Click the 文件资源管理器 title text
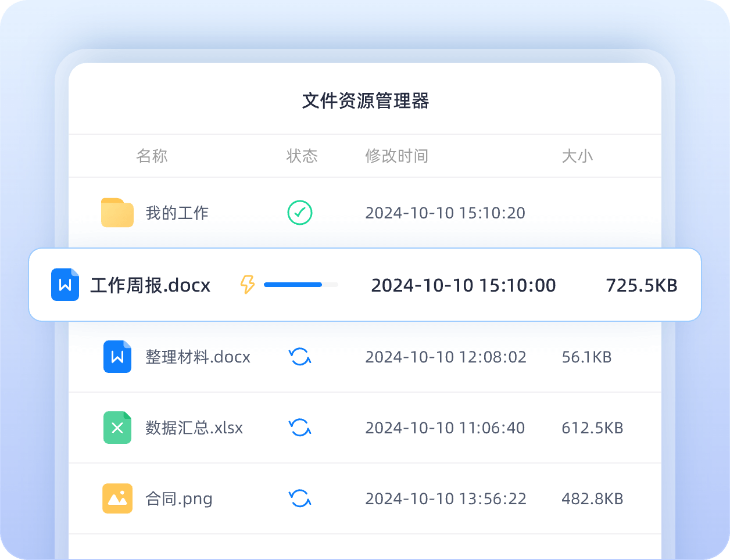Screen dimensions: 730x560 point(365,100)
